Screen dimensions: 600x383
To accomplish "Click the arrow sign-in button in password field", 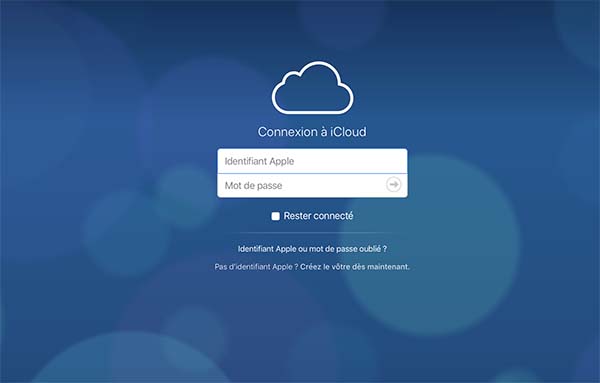I will (x=393, y=184).
